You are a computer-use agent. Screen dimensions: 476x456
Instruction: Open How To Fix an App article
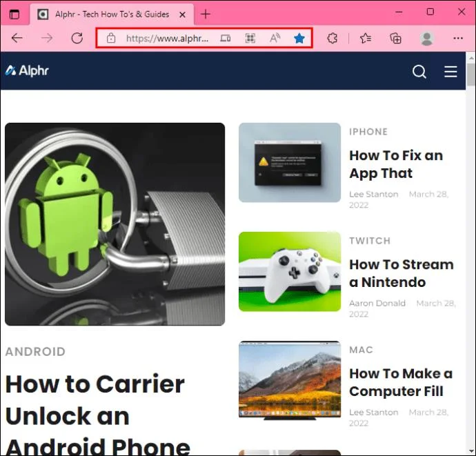coord(396,164)
